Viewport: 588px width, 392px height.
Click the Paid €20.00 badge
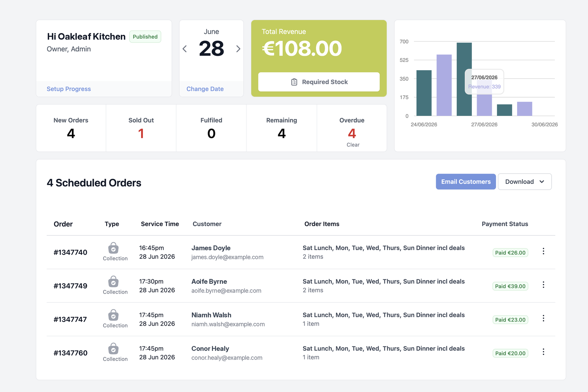click(x=510, y=353)
